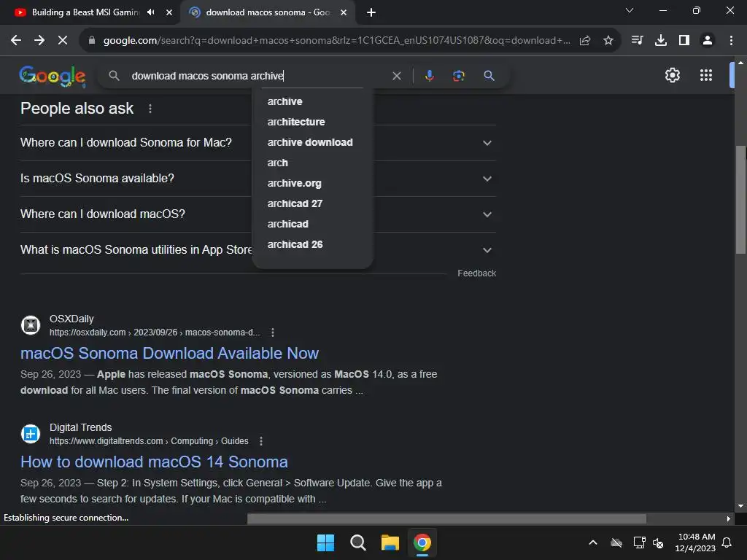The image size is (747, 560).
Task: Open 'How to download macOS 14 Sonoma'
Action: click(154, 462)
